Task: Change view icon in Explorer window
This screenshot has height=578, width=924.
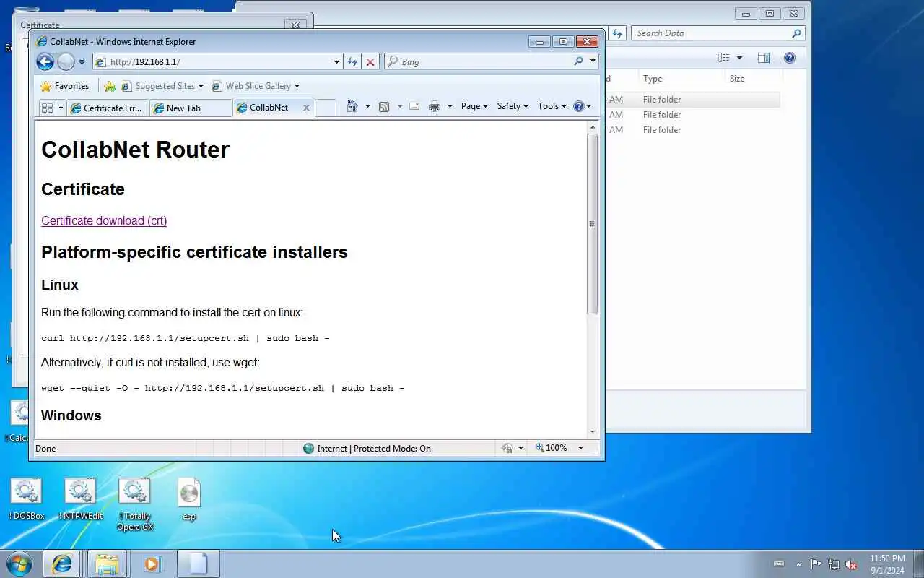Action: coord(724,58)
